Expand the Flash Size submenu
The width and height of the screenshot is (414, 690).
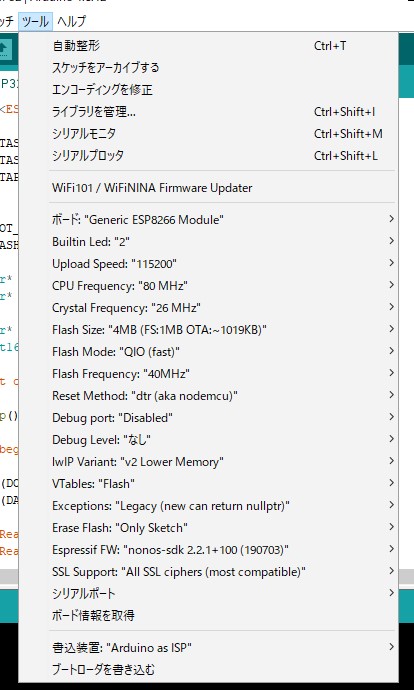pyautogui.click(x=209, y=329)
